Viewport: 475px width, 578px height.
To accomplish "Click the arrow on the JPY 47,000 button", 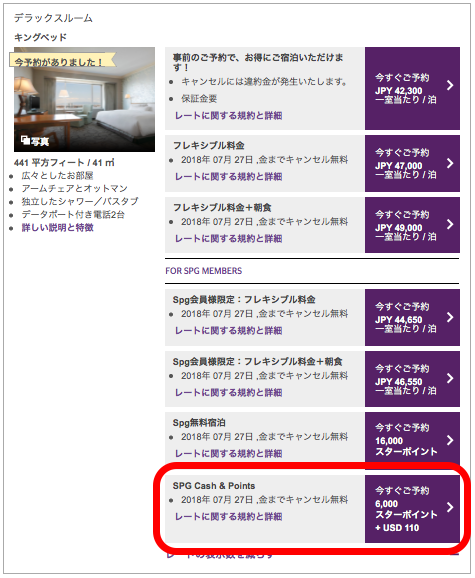I will pos(450,163).
